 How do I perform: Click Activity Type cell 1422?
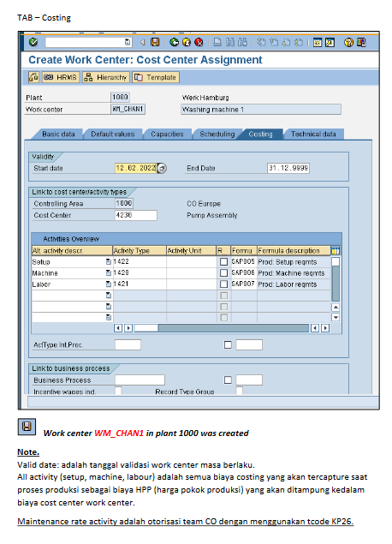click(x=140, y=261)
